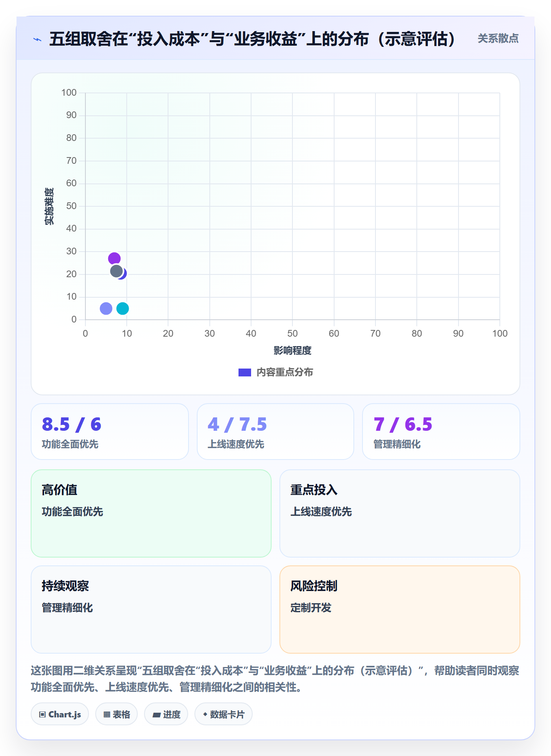Click the x-axis tick label 100
Image resolution: width=551 pixels, height=756 pixels.
500,334
